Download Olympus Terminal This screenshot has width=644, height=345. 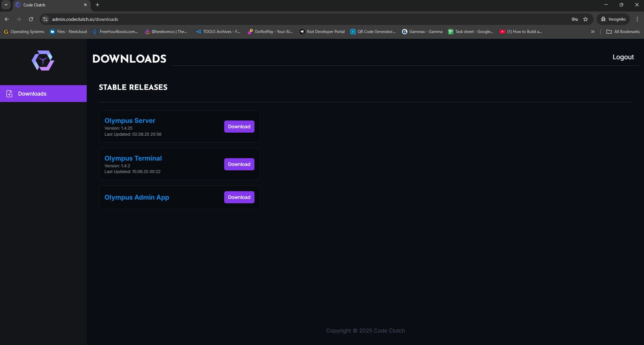(239, 164)
